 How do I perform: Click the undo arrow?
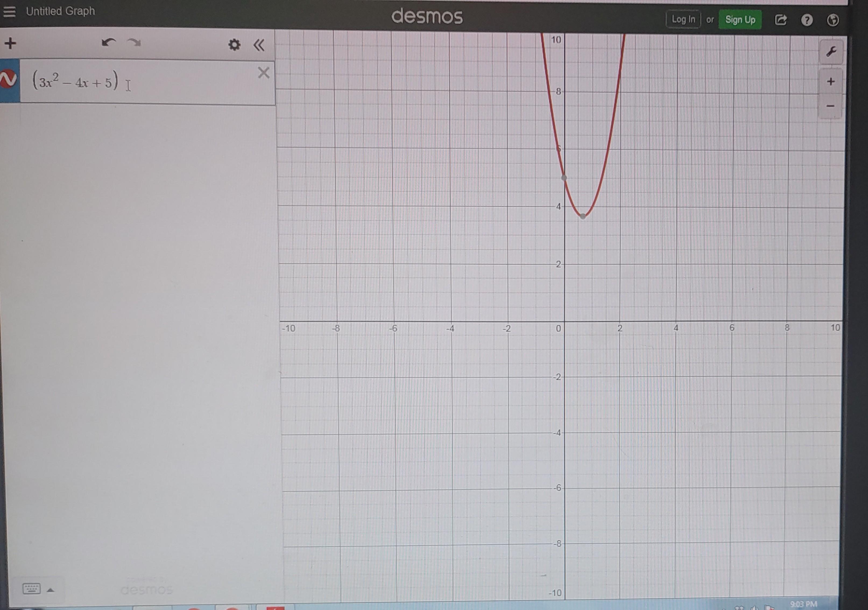click(x=108, y=42)
